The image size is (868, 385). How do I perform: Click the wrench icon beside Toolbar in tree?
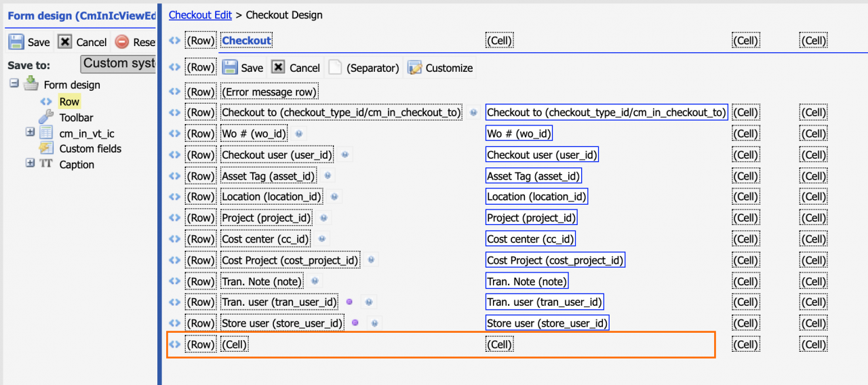click(46, 117)
